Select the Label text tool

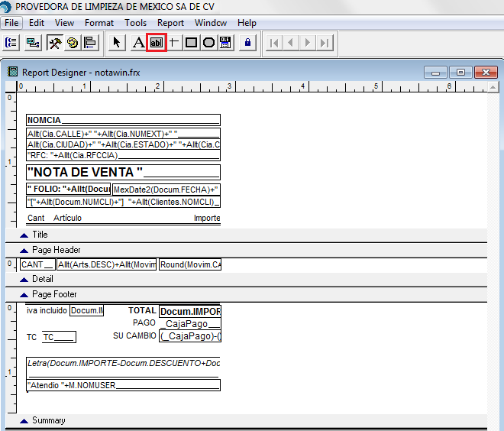click(138, 43)
